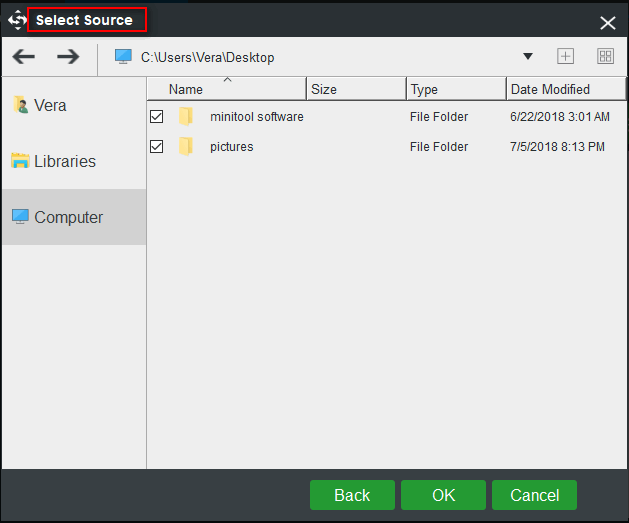This screenshot has height=523, width=629.
Task: Sort by the Date Modified column
Action: coord(550,90)
